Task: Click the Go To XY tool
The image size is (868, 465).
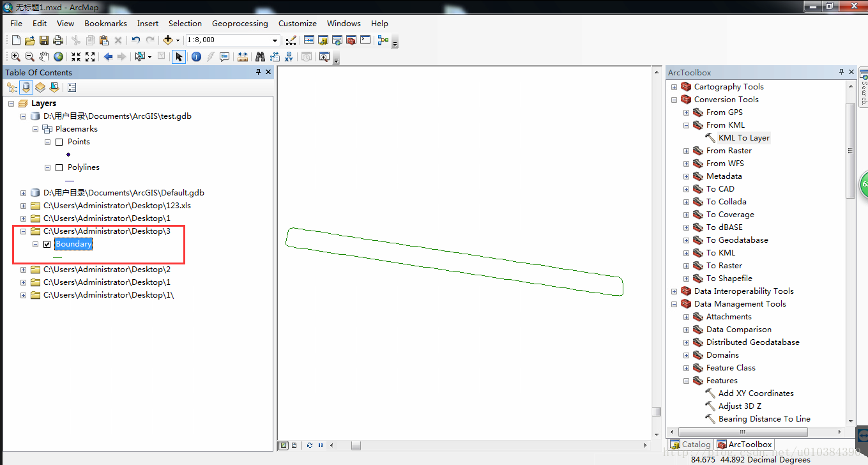Action: tap(289, 57)
